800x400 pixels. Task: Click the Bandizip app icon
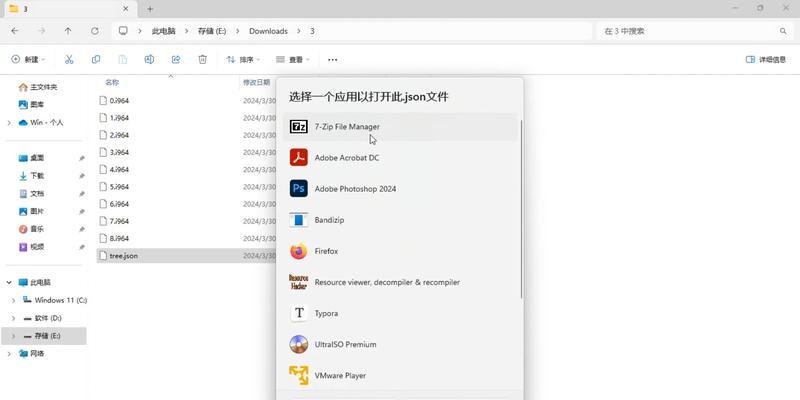[298, 220]
